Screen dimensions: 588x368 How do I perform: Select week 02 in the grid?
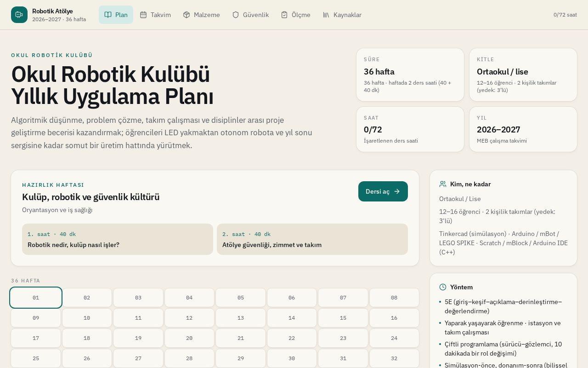point(87,298)
